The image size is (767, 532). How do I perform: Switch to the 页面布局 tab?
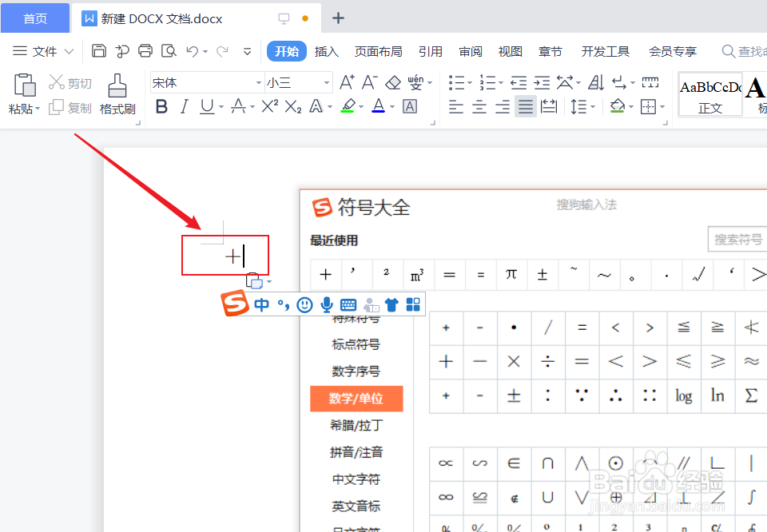[378, 51]
